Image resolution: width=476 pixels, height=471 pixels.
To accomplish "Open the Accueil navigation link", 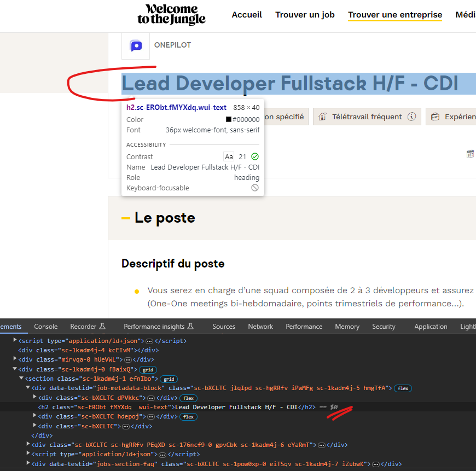I will point(247,15).
